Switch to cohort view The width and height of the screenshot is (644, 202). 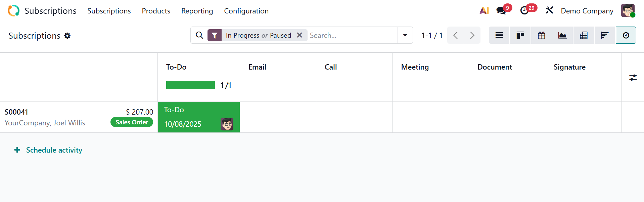pos(605,35)
